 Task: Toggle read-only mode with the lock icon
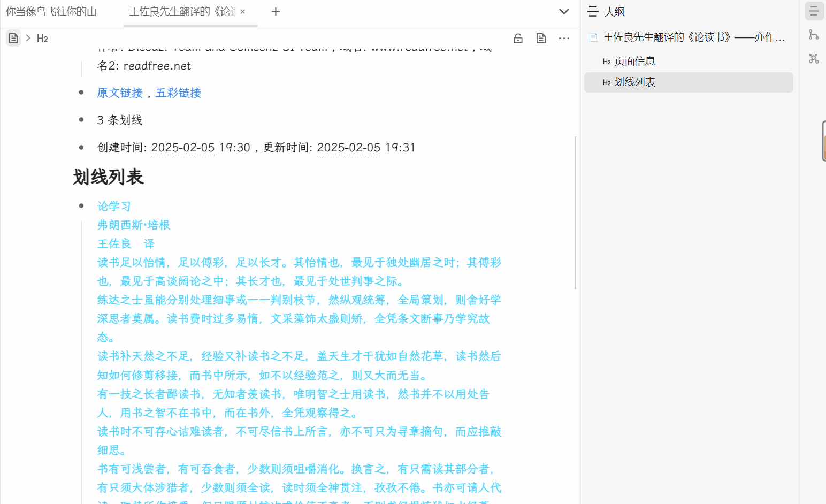pos(517,38)
